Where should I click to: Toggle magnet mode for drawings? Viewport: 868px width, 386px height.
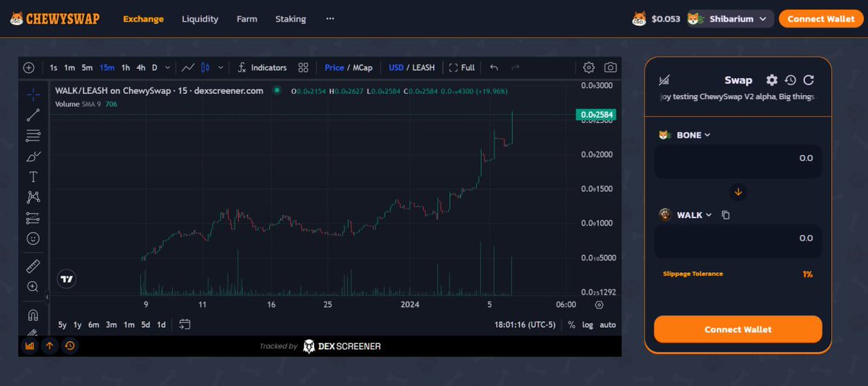click(x=33, y=314)
